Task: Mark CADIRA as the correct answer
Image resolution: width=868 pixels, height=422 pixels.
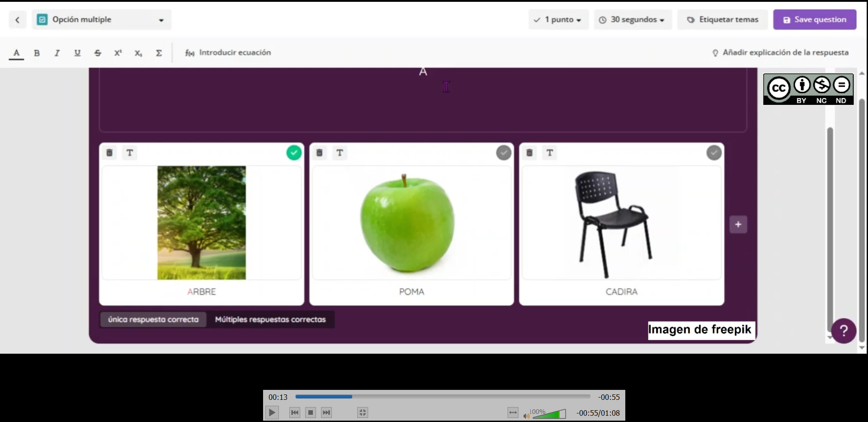Action: (714, 153)
